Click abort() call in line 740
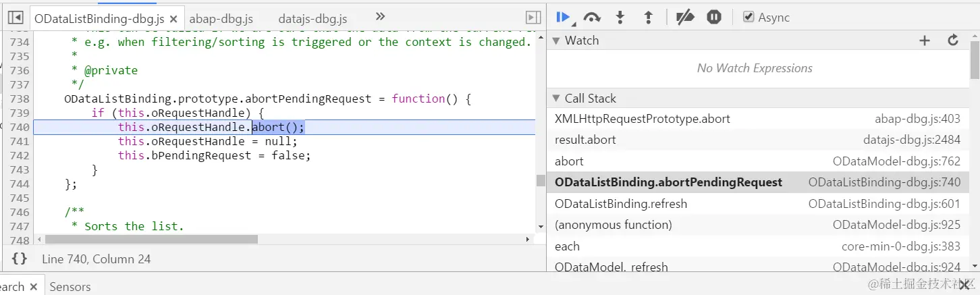 (x=278, y=127)
